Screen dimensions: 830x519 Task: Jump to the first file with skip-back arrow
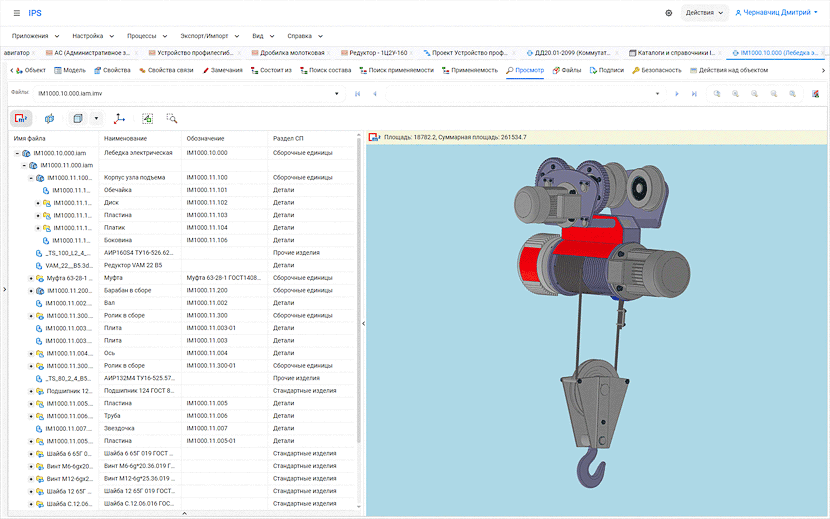[x=357, y=93]
